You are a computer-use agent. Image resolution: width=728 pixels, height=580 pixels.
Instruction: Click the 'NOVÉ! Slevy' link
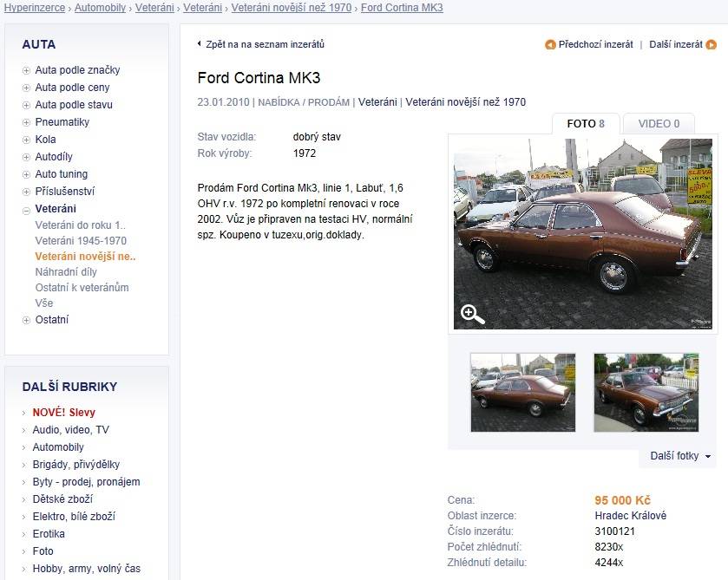click(63, 413)
